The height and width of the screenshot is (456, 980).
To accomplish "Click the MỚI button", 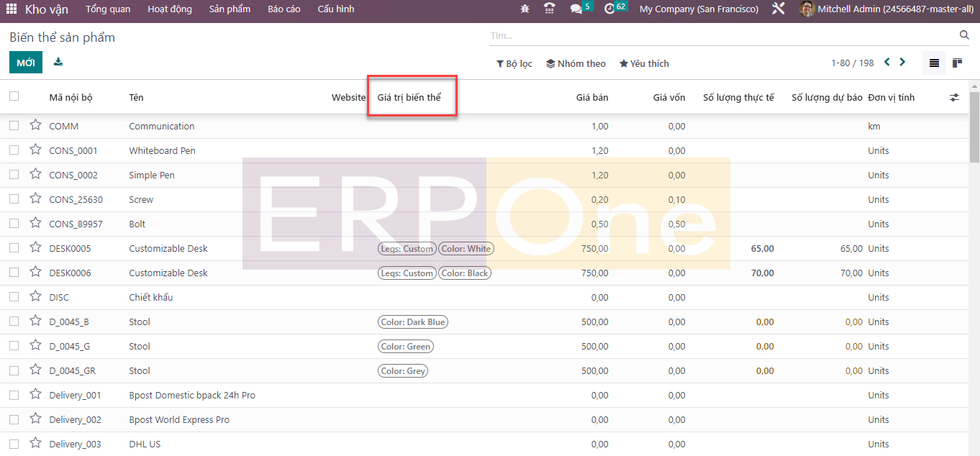I will click(26, 63).
